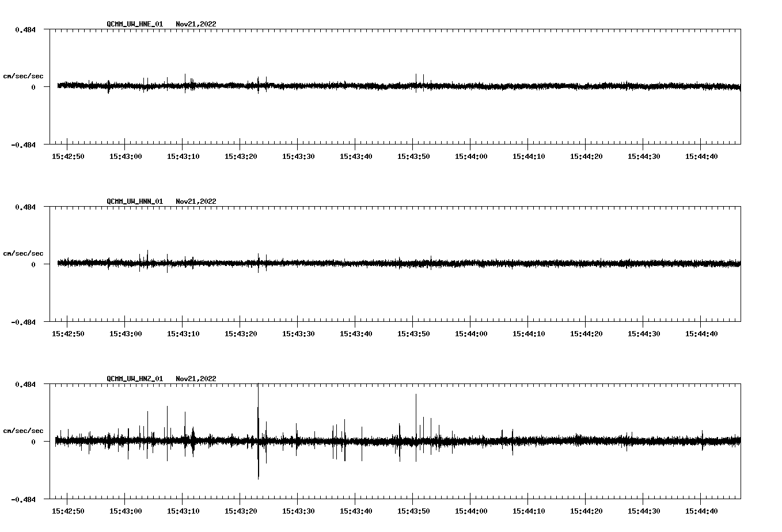Screen dimensions: 782x532
Task: Click the 15:44:30 time label under HNZ plot
Action: [644, 511]
